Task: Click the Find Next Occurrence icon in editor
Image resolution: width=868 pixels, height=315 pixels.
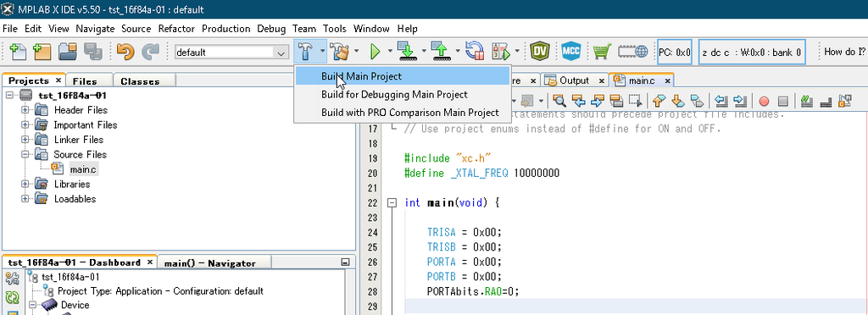Action: tap(598, 101)
